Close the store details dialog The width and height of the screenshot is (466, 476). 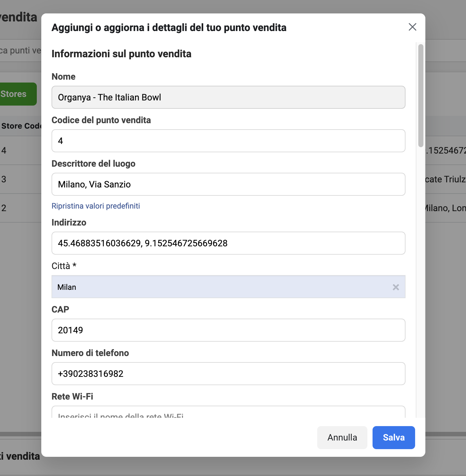point(413,27)
